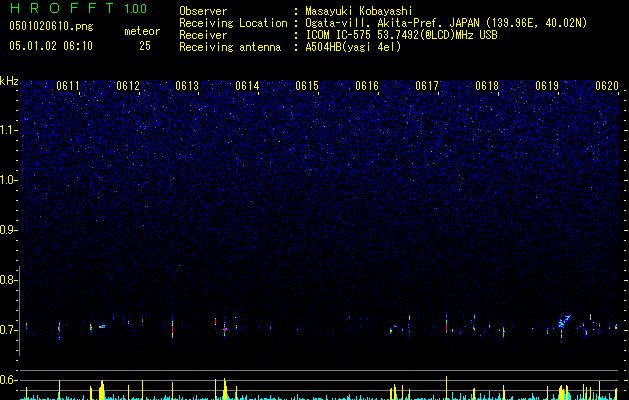
Task: Click the bright diagonal meteor echo after 0619
Action: click(x=564, y=322)
